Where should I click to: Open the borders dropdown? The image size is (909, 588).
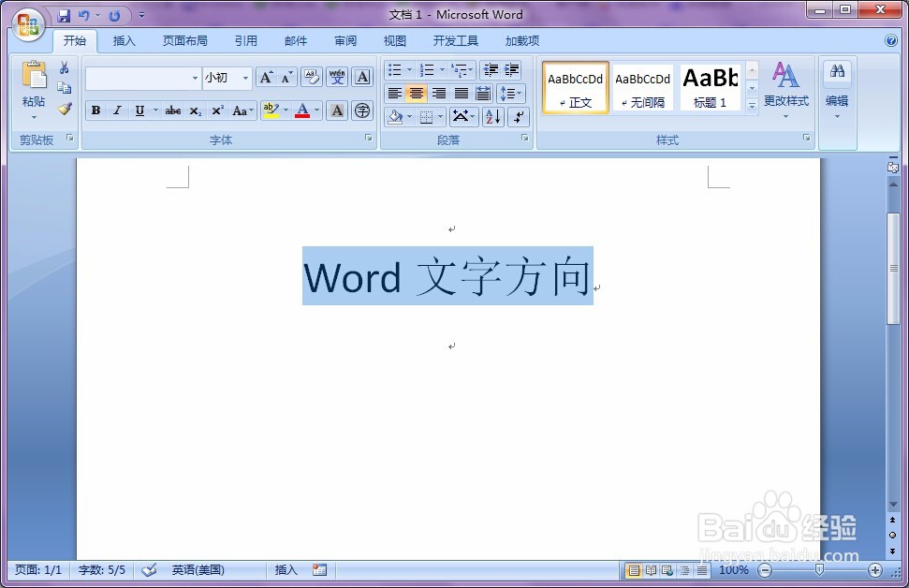pyautogui.click(x=441, y=116)
